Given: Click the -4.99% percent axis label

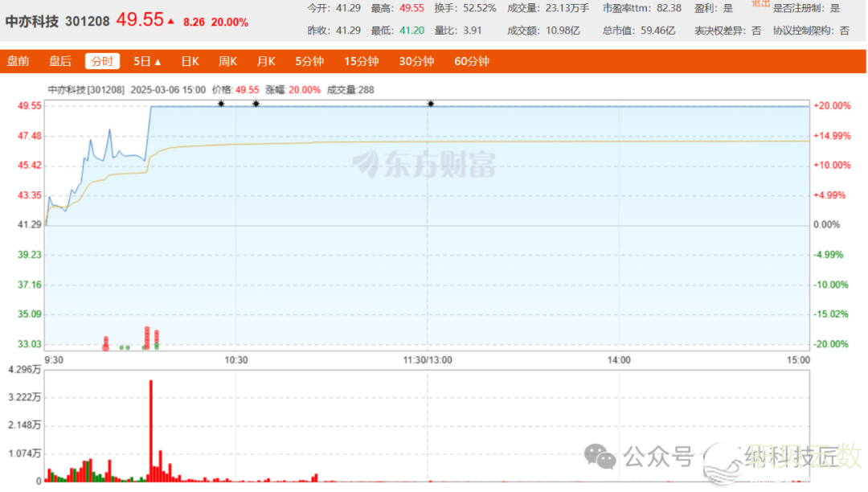Looking at the screenshot, I should [x=829, y=255].
